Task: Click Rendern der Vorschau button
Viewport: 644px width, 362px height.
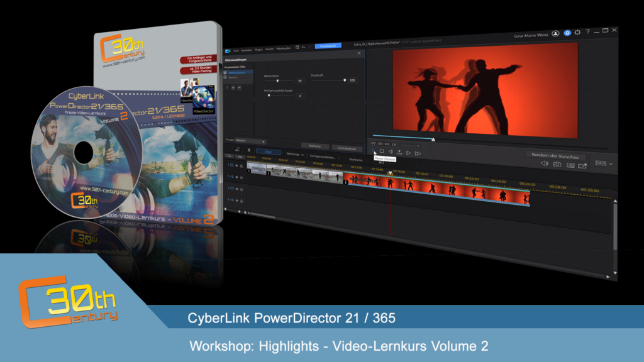Action: [555, 156]
